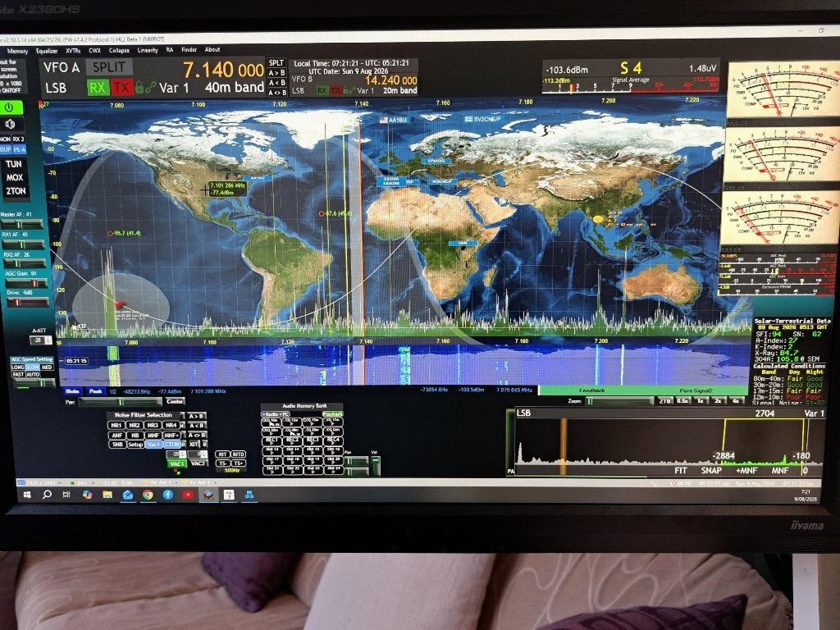Viewport: 840px width, 630px height.
Task: Click the RIT button
Action: pos(223,454)
